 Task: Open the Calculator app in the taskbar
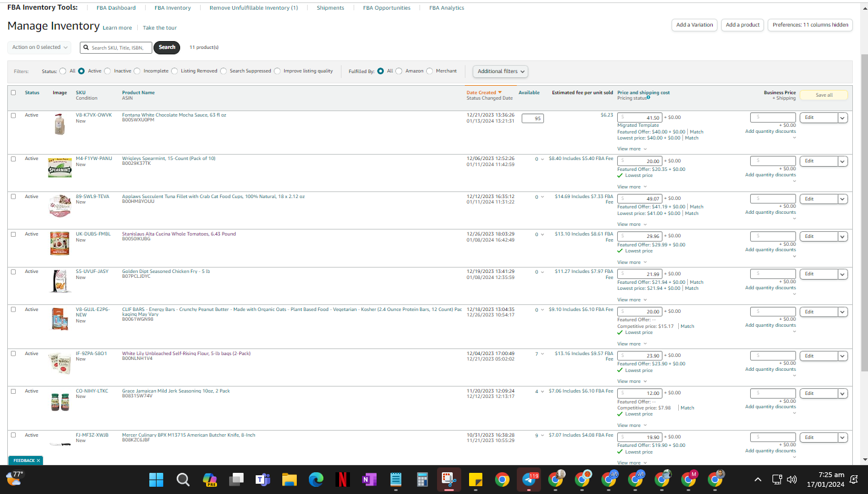423,480
